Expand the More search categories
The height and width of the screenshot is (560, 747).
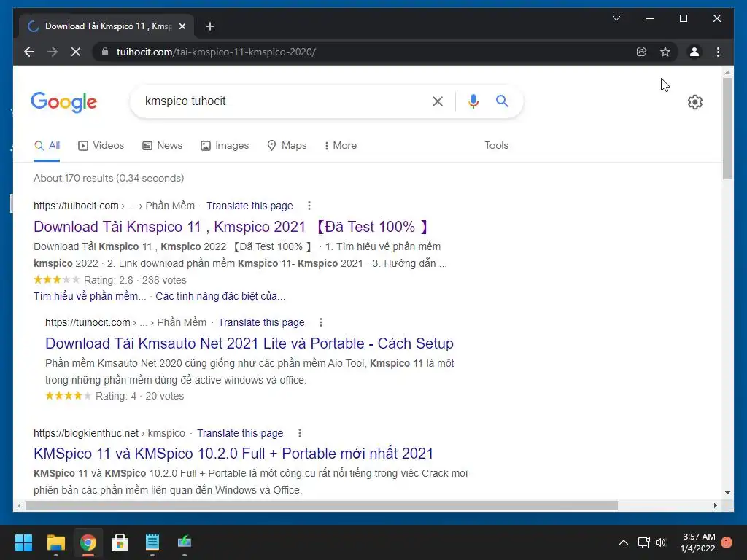click(341, 146)
